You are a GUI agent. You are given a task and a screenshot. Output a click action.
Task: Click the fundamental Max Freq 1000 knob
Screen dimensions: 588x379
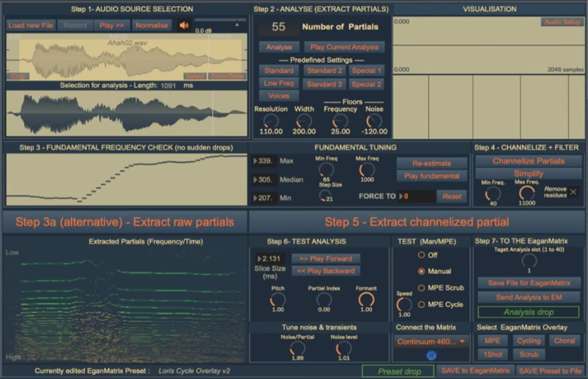[366, 169]
